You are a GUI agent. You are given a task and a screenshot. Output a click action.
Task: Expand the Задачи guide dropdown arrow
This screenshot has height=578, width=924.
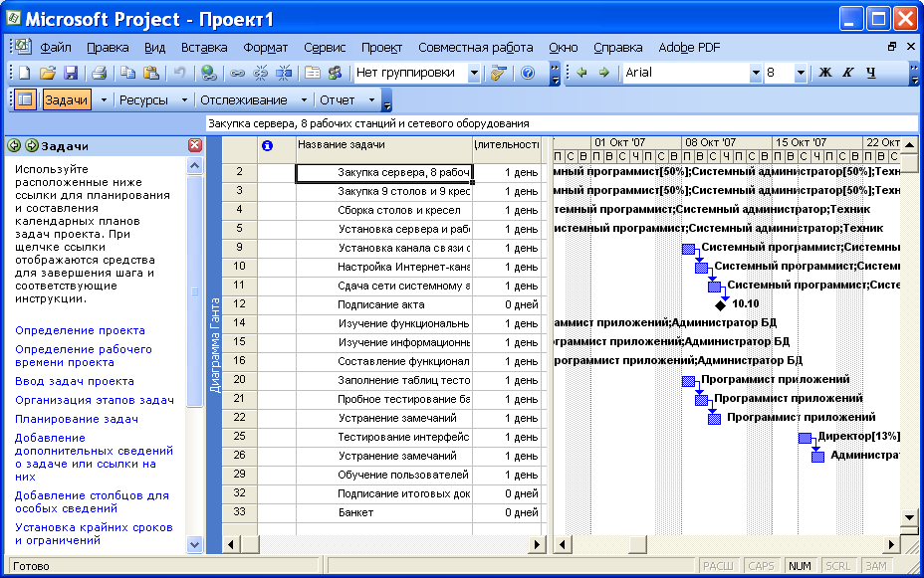[x=104, y=100]
